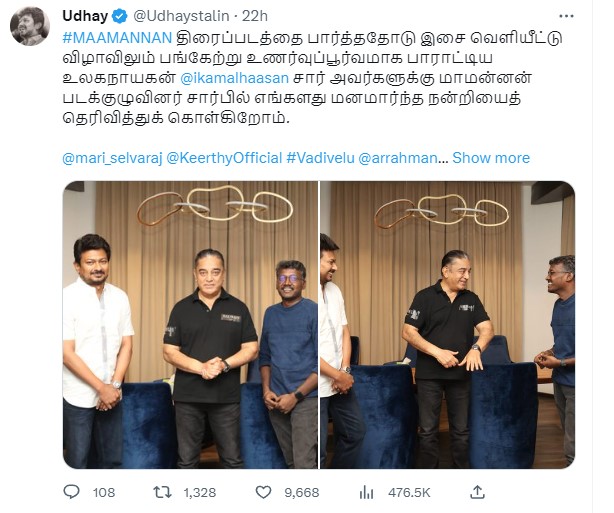Open the @KeerthyOfficial mention
The image size is (614, 513).
tap(224, 158)
